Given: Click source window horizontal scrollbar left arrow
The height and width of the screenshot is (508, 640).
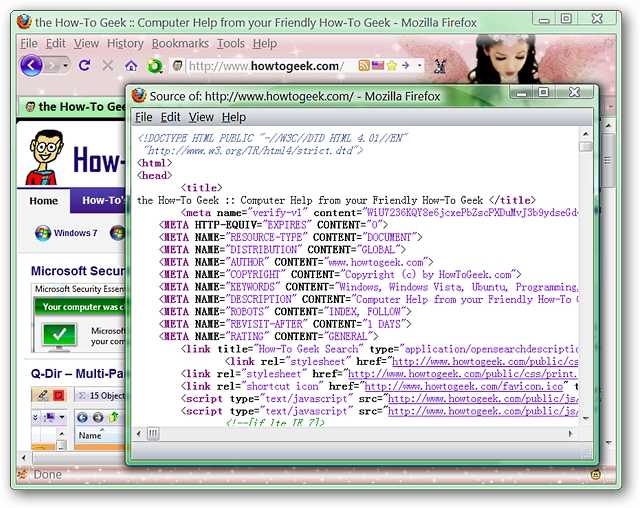Looking at the screenshot, I should click(x=139, y=433).
